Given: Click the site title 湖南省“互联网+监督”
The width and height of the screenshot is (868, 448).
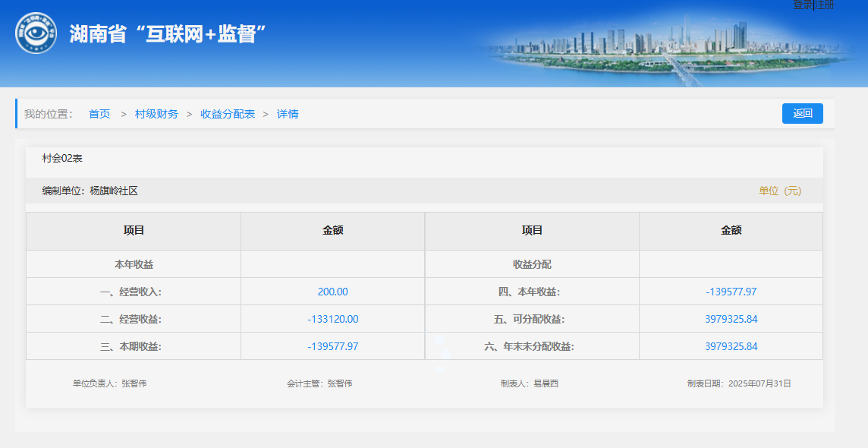Looking at the screenshot, I should coord(168,34).
